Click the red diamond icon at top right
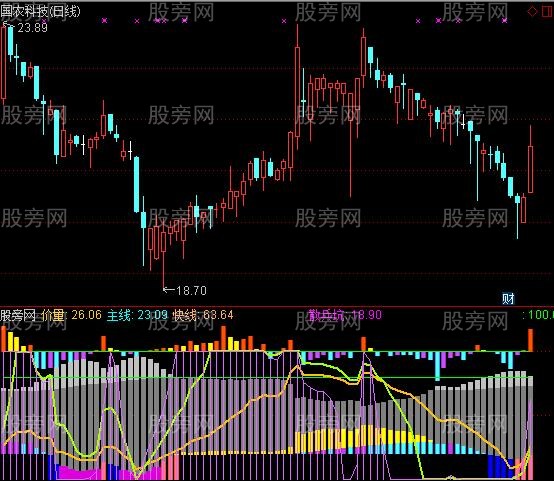Viewport: 554px width, 481px height. tap(532, 12)
